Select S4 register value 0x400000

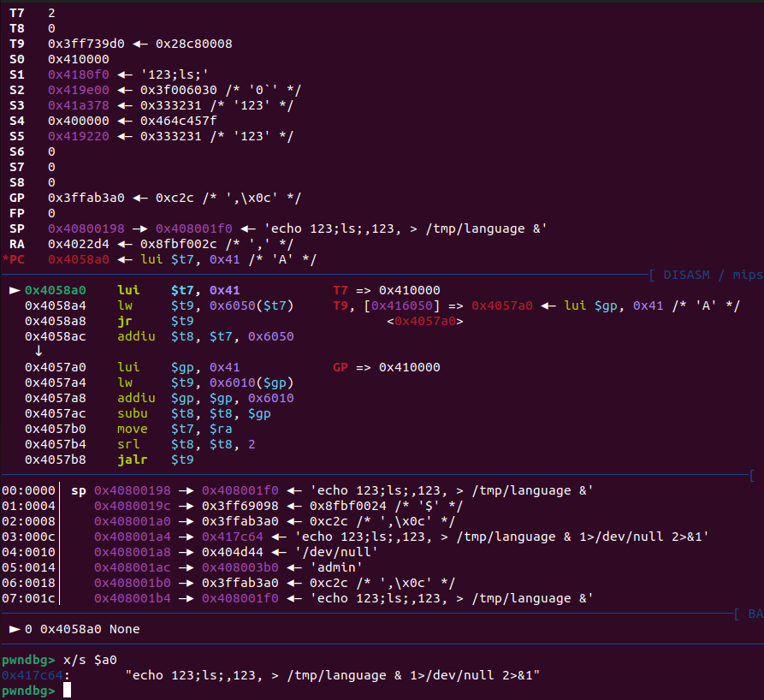(79, 121)
